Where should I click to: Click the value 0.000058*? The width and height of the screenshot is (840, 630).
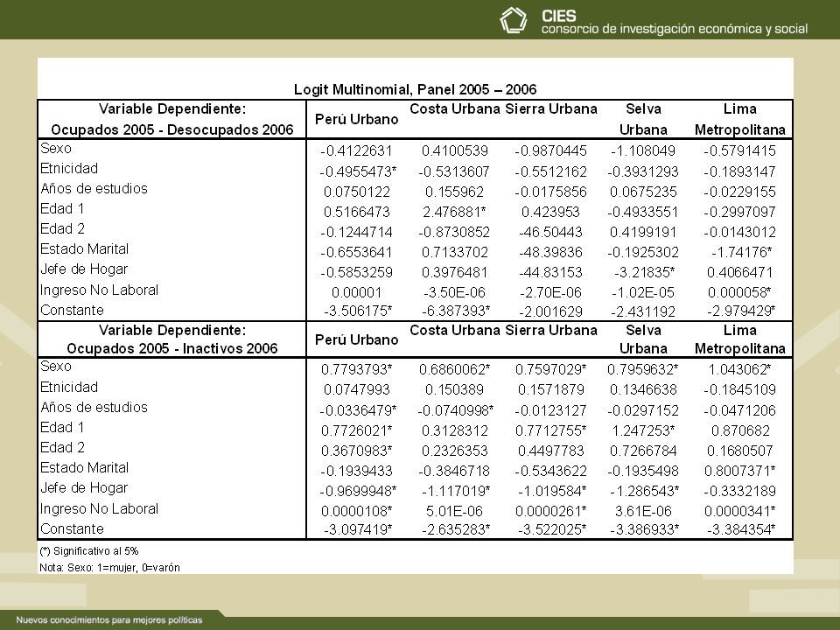[739, 293]
